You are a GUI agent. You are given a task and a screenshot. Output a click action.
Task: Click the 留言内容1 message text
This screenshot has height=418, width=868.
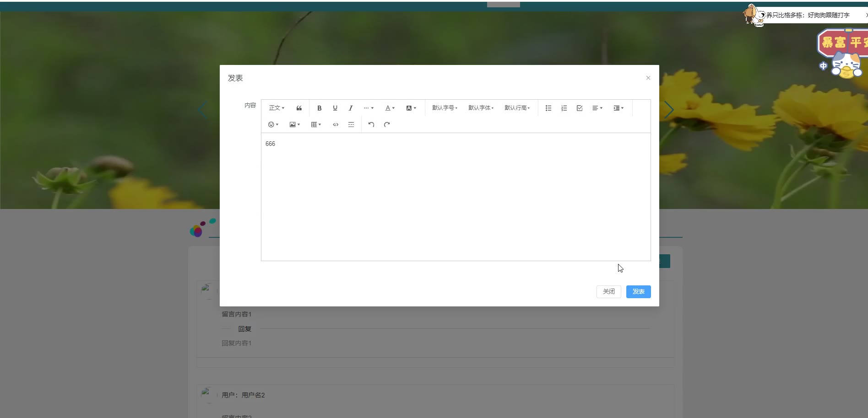(x=236, y=314)
